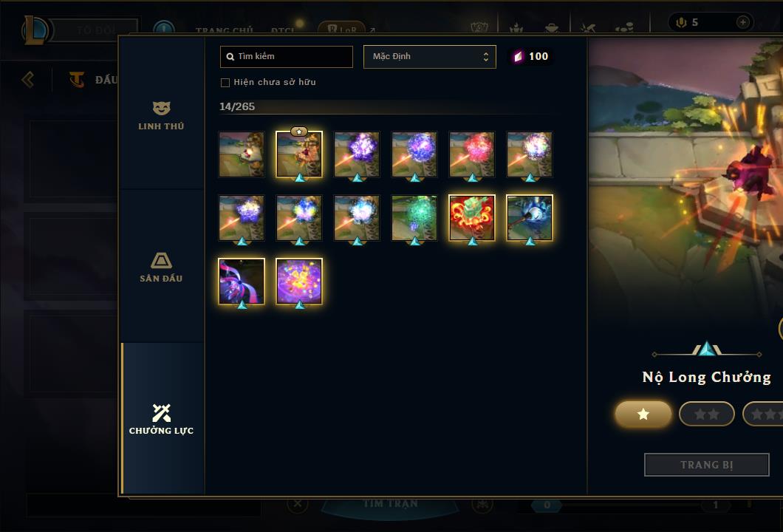The height and width of the screenshot is (532, 783).
Task: Select the Chưởng Lực sidebar tab
Action: 161,418
